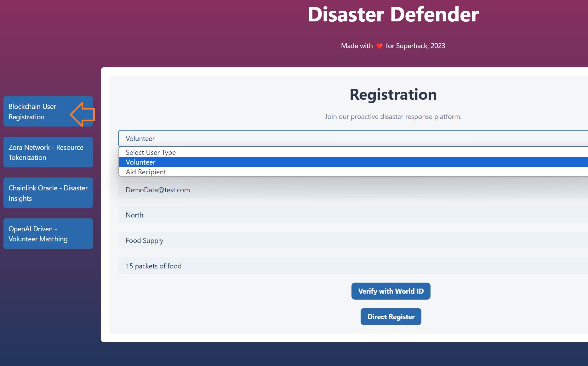
Task: Click 'for Superhack, 2023' text
Action: (x=415, y=46)
